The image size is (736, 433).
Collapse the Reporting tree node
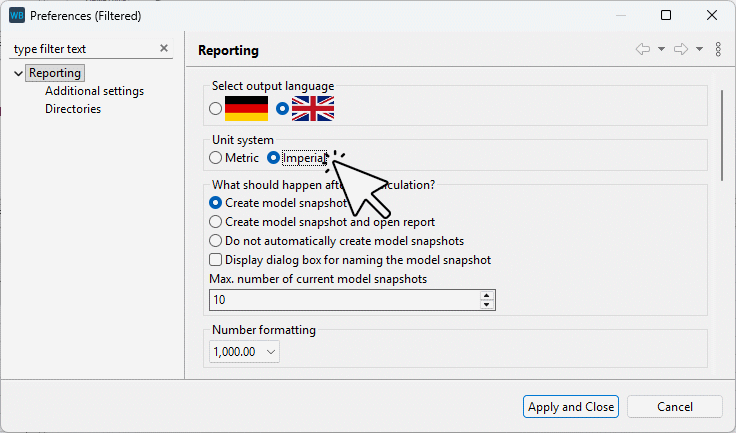point(19,73)
